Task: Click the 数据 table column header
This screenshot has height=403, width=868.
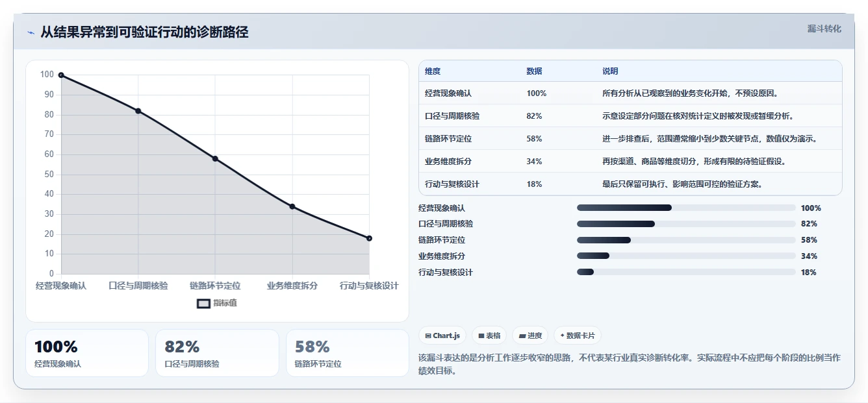Action: [534, 71]
